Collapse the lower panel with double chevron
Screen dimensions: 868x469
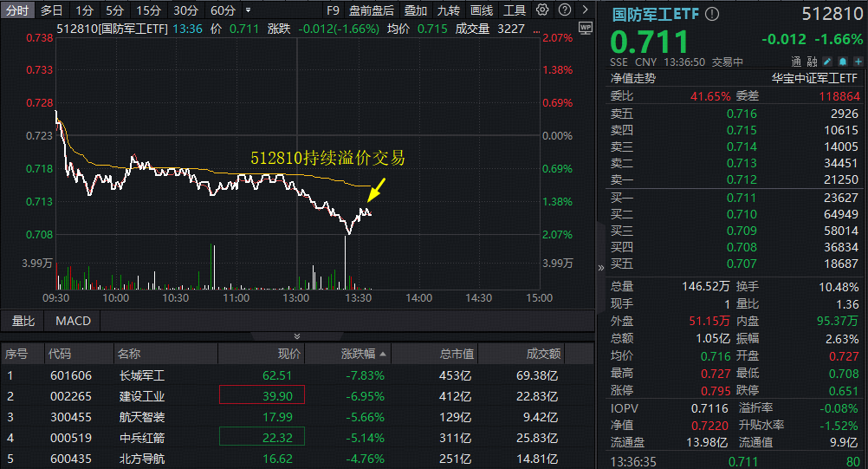297,335
